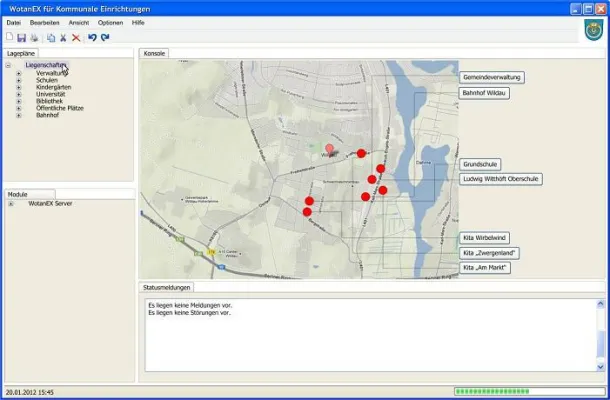This screenshot has height=400, width=610.
Task: Click the Print toolbar icon
Action: pyautogui.click(x=33, y=37)
